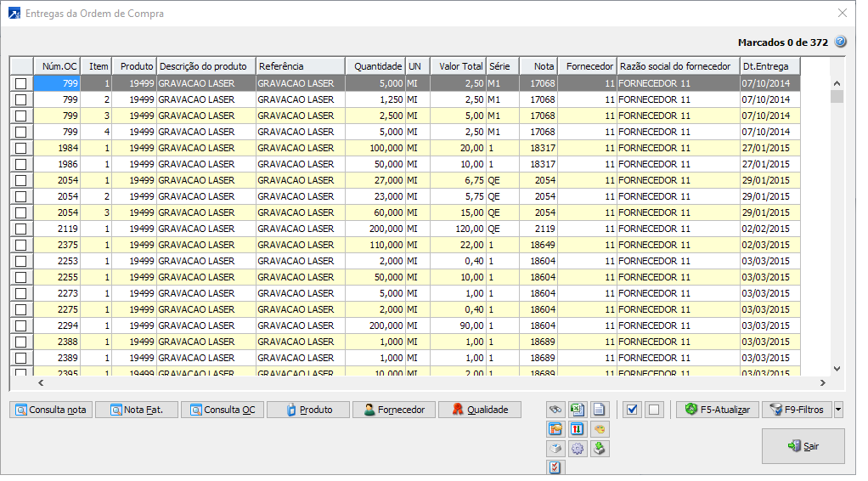This screenshot has width=868, height=481.
Task: Click the vertical scrollbar down arrow
Action: coord(837,369)
